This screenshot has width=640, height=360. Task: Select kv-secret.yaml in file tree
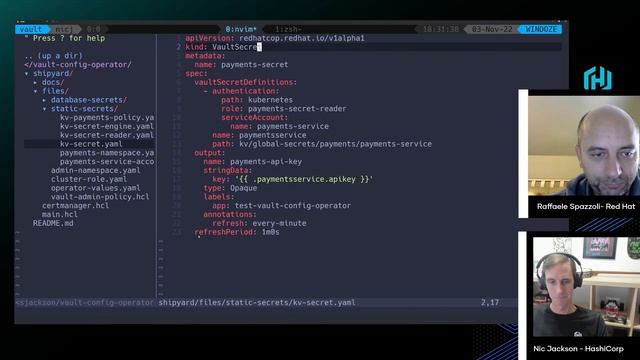[91, 144]
